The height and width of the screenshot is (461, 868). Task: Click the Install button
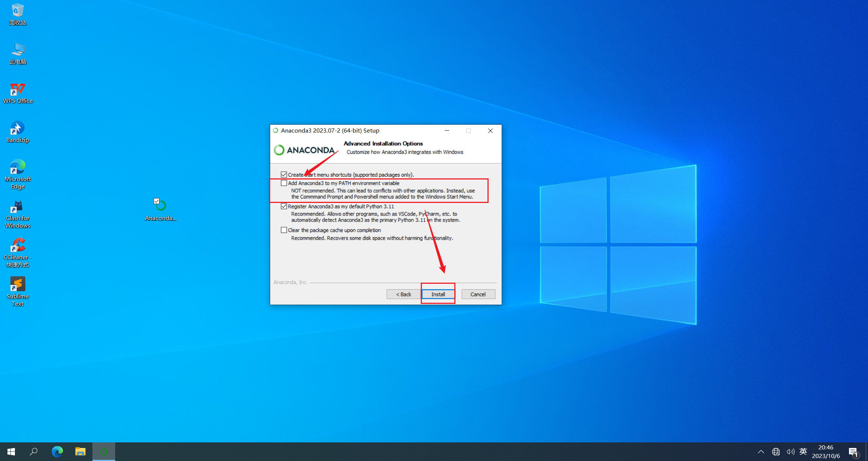[x=438, y=294]
